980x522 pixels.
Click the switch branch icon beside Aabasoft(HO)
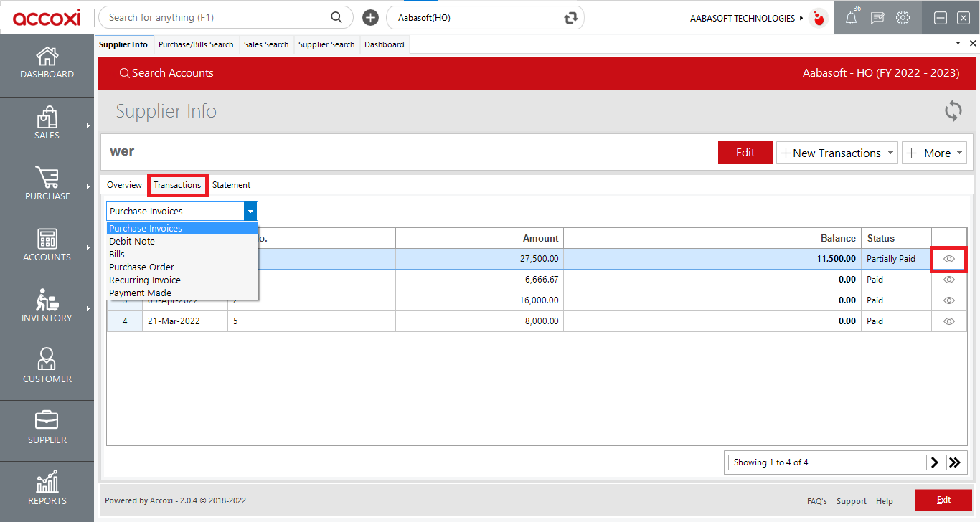point(571,18)
